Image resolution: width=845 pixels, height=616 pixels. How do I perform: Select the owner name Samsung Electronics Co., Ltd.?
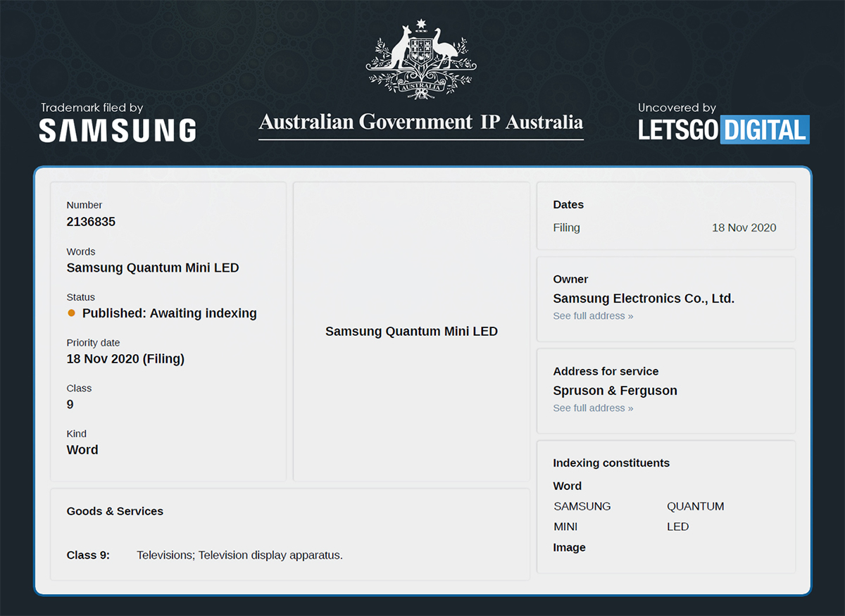click(644, 298)
